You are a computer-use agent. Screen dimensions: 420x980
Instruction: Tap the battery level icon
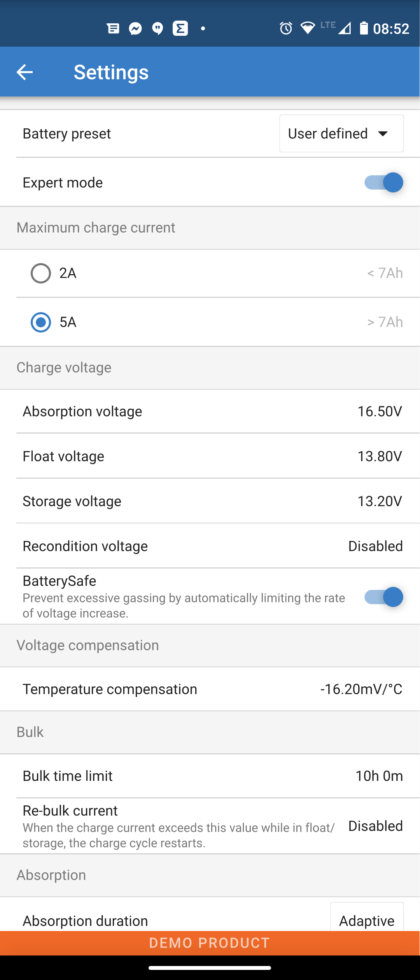(364, 28)
